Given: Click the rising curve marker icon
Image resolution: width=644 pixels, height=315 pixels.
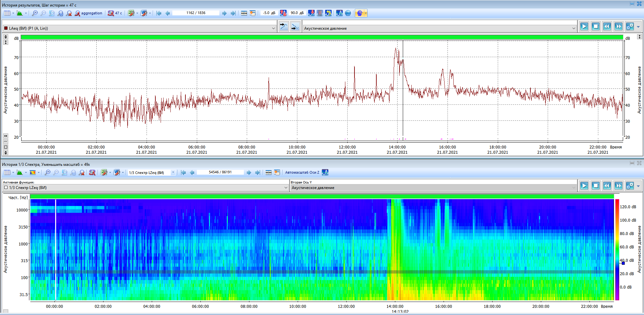Looking at the screenshot, I should [284, 27].
